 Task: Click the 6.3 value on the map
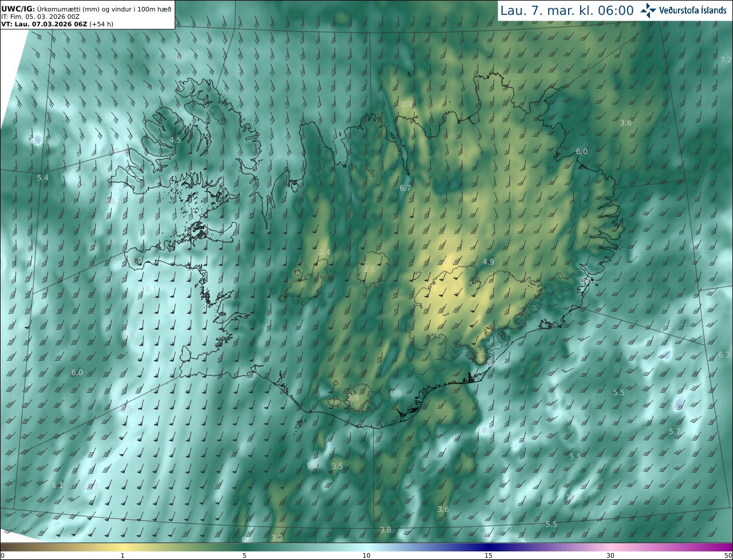click(724, 355)
